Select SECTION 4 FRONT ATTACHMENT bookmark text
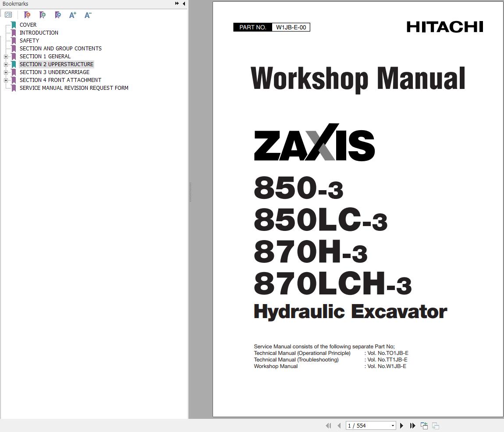This screenshot has width=504, height=432. [x=60, y=80]
